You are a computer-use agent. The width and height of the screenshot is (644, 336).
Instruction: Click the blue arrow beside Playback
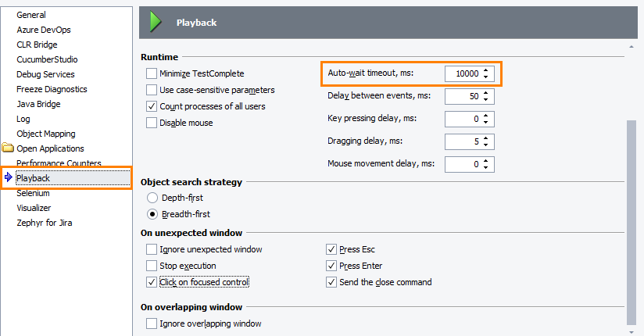[x=8, y=178]
